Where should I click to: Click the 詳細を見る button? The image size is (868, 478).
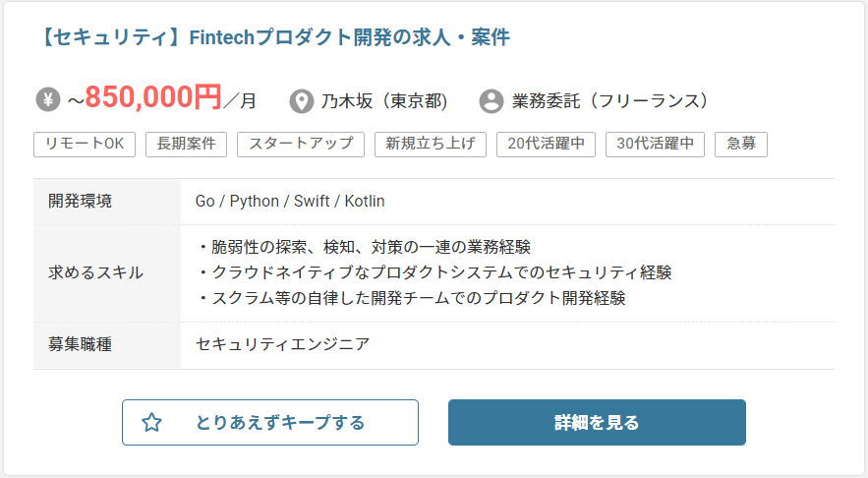tap(597, 423)
